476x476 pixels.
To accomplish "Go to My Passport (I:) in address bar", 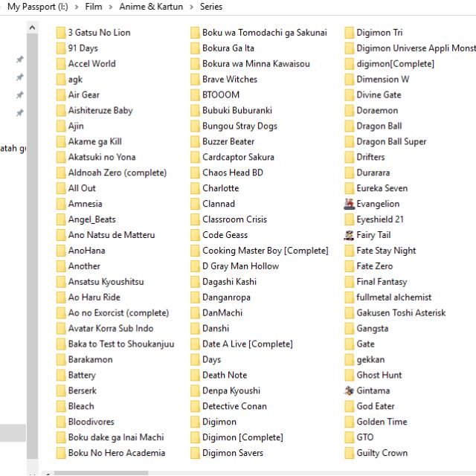I will tap(38, 7).
